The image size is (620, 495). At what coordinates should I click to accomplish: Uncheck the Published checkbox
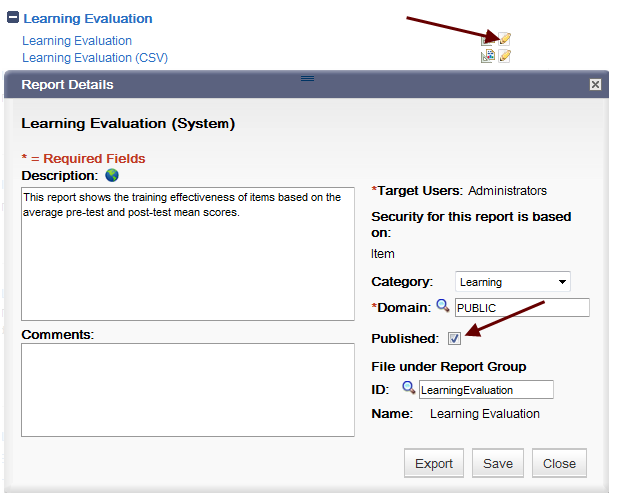[454, 338]
